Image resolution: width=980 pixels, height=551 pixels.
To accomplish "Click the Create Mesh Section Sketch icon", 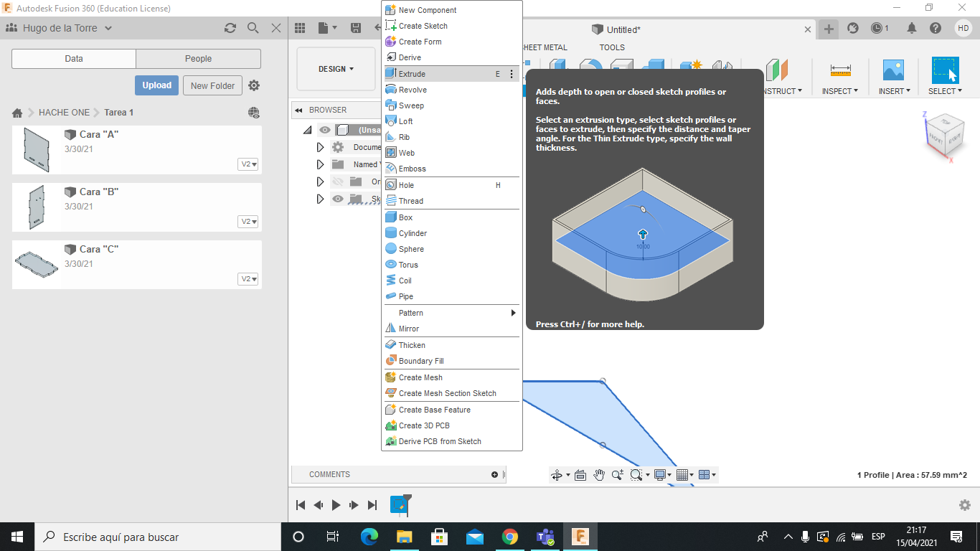I will coord(391,393).
